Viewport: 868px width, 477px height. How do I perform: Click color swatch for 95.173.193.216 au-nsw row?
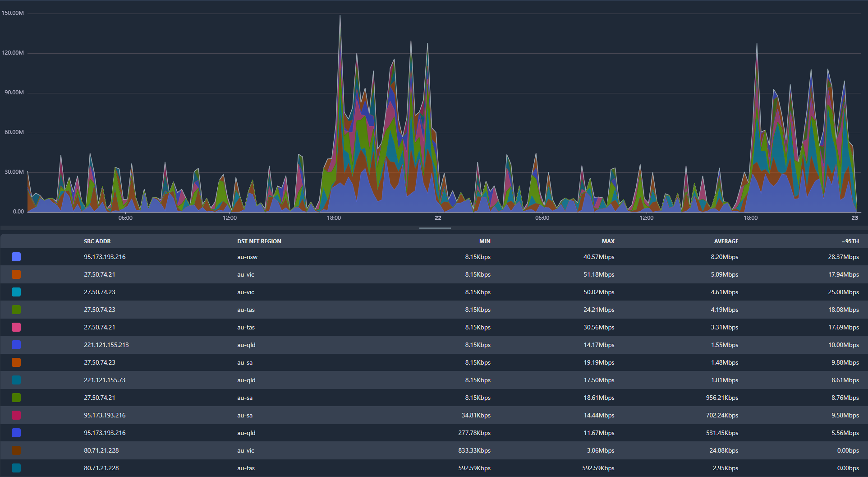[16, 257]
